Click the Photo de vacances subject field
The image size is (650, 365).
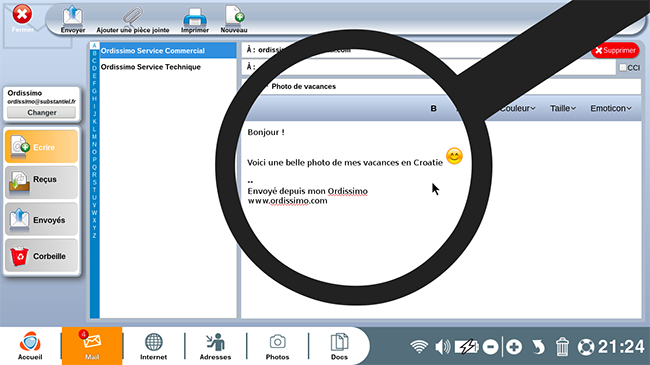click(441, 86)
